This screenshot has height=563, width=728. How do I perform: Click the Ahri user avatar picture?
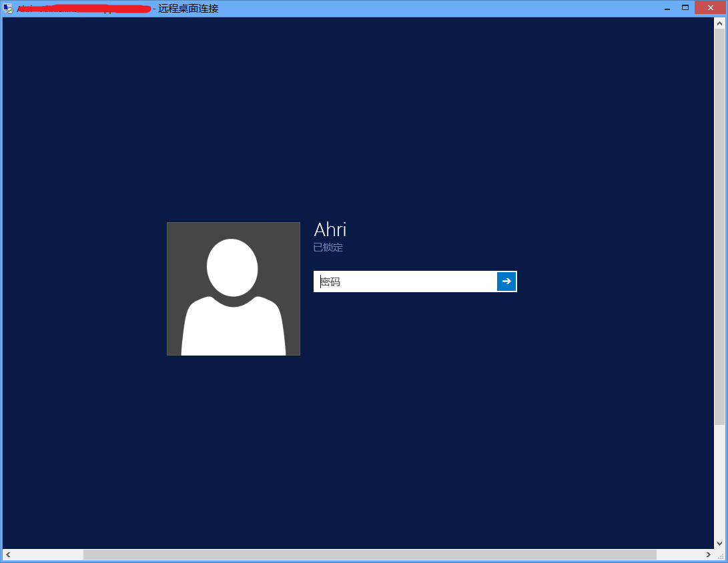pos(233,289)
